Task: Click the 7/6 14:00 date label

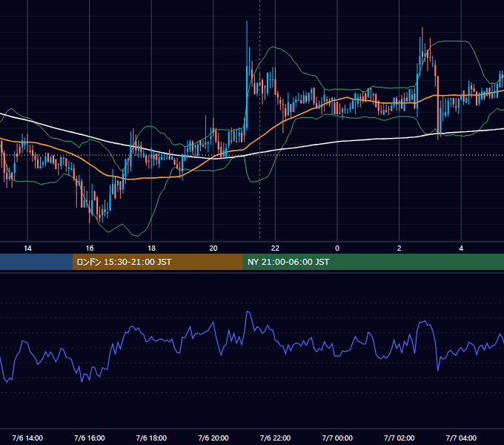Action: [27, 438]
